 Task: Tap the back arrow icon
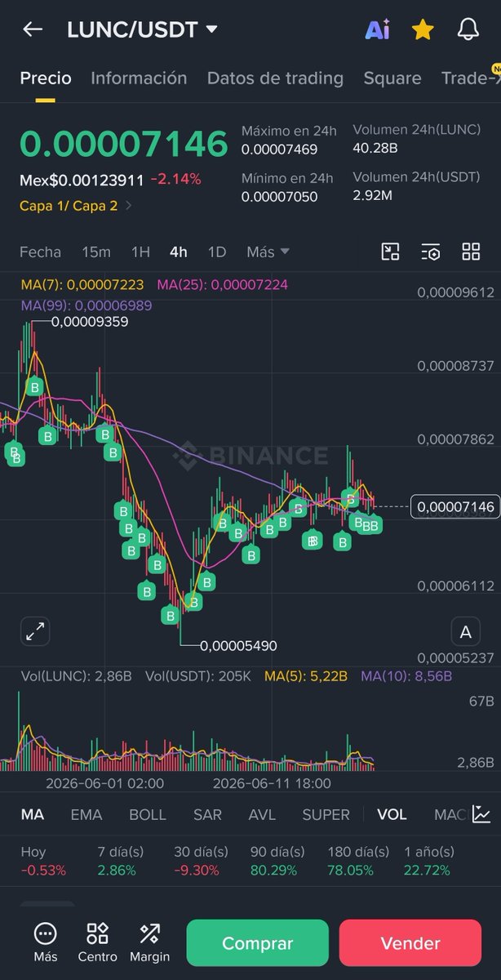pos(33,29)
